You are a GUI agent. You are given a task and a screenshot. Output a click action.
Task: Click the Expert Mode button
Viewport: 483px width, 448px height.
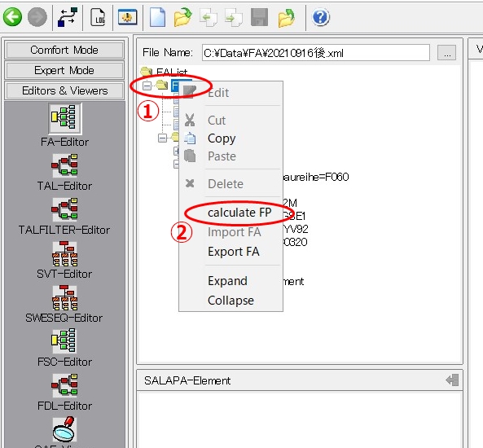[x=64, y=70]
